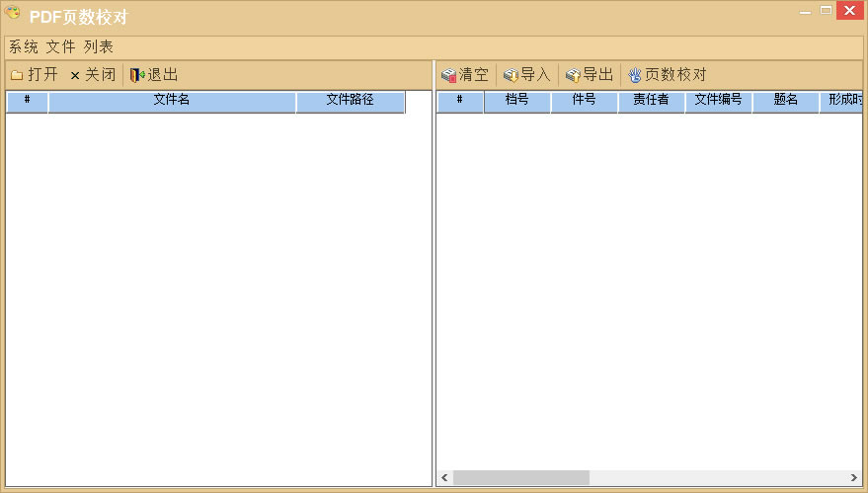Open the File (文件) menu

[x=60, y=46]
